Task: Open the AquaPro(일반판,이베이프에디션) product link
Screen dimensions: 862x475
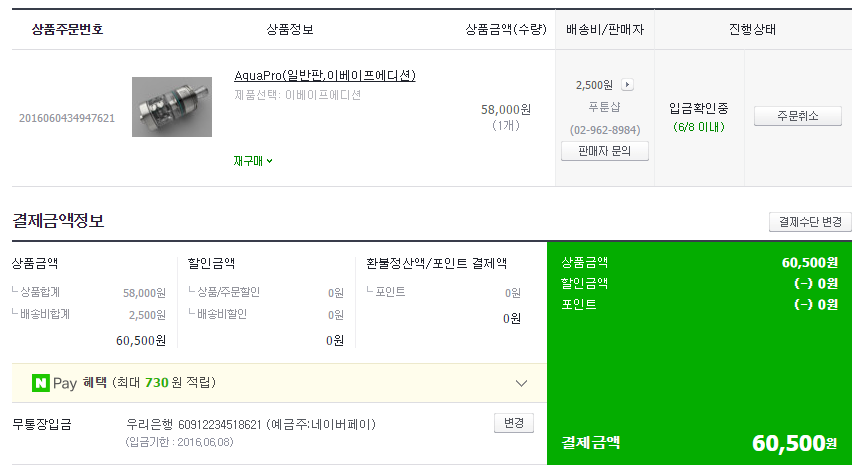Action: click(x=324, y=76)
